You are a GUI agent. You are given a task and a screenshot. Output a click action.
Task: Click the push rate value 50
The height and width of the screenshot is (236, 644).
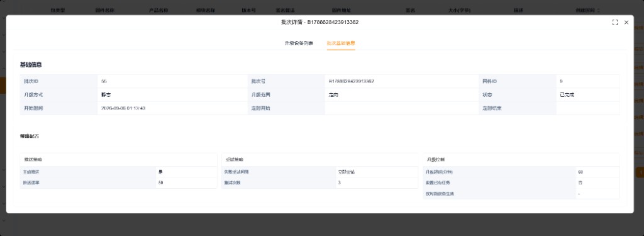pyautogui.click(x=160, y=183)
